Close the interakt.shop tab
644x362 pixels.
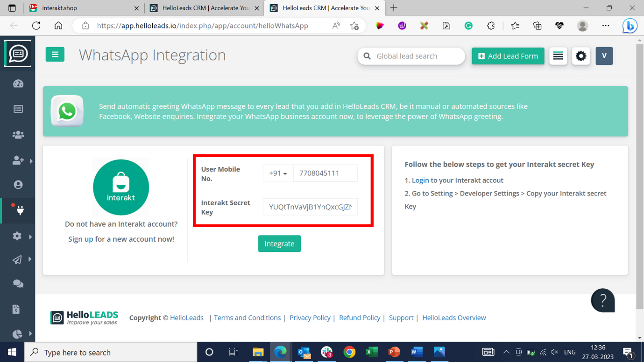click(x=136, y=8)
